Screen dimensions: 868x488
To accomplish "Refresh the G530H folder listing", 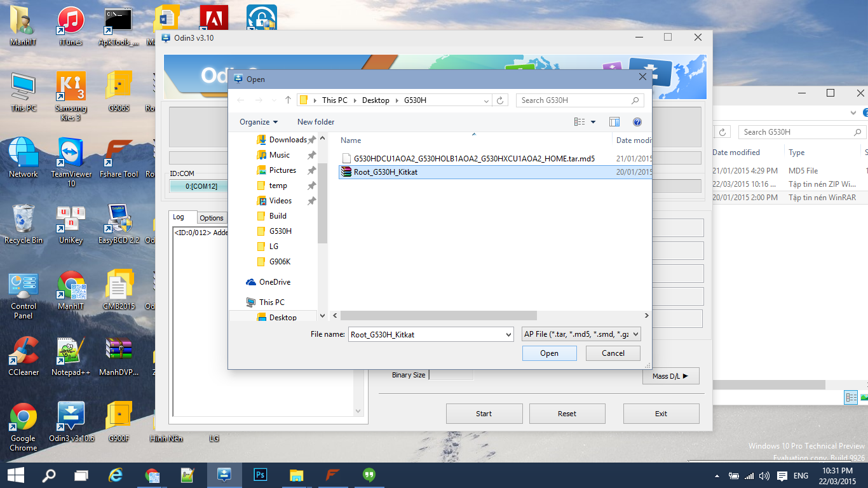I will pos(501,100).
